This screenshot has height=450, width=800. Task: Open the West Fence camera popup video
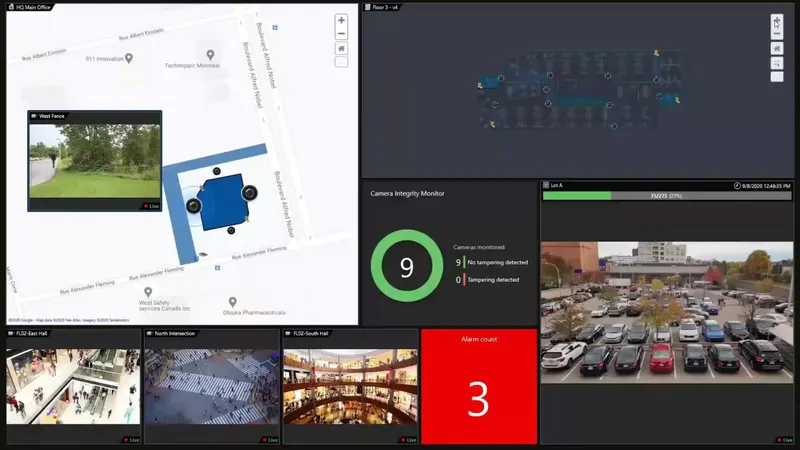point(95,161)
